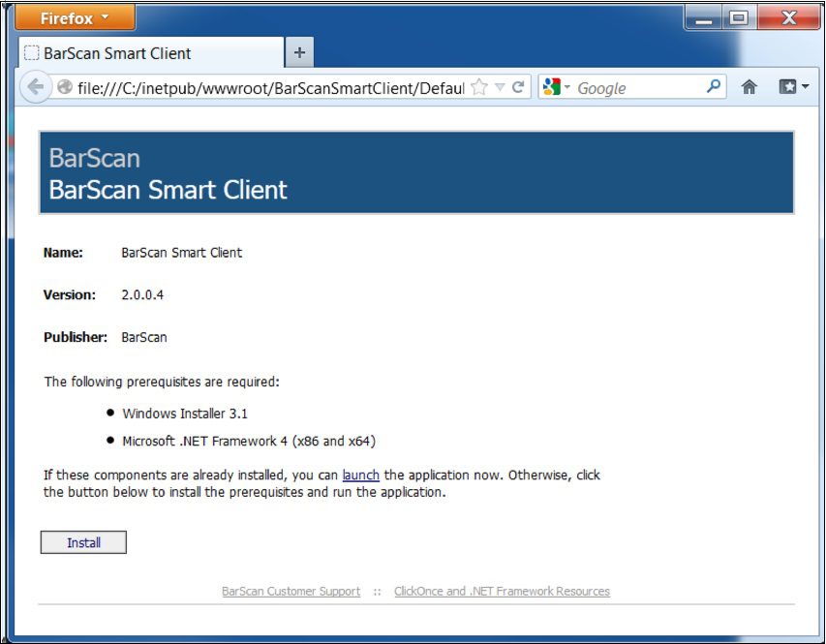Go back with the back arrow
This screenshot has height=644, width=826.
[36, 87]
